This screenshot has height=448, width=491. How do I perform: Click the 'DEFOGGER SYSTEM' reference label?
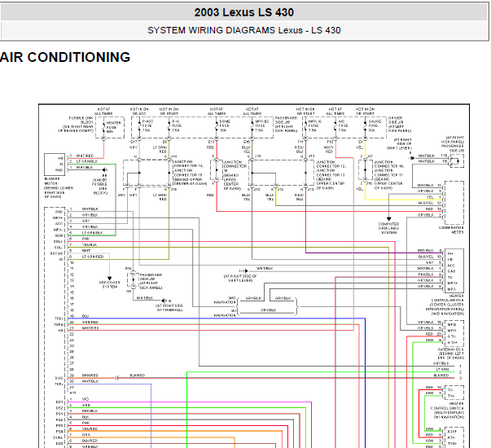(x=110, y=284)
